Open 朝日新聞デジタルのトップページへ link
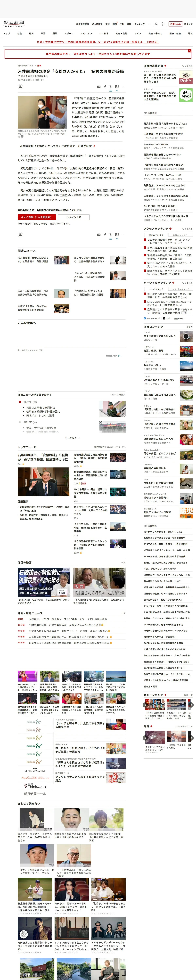 point(110,447)
